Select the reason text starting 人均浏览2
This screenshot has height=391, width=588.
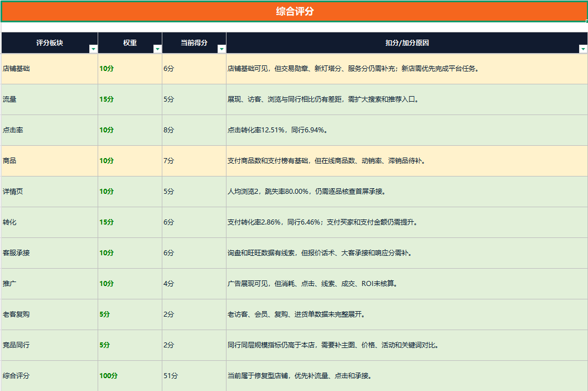click(307, 192)
